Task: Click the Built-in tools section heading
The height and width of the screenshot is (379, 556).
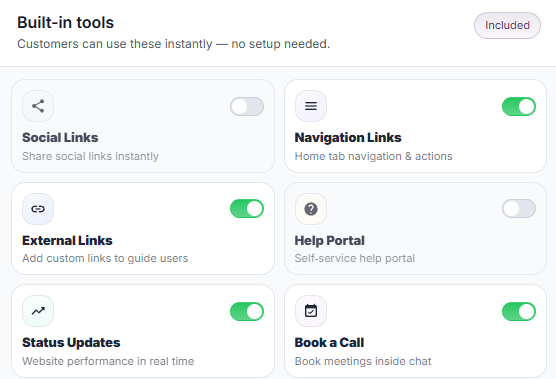Action: pos(66,23)
